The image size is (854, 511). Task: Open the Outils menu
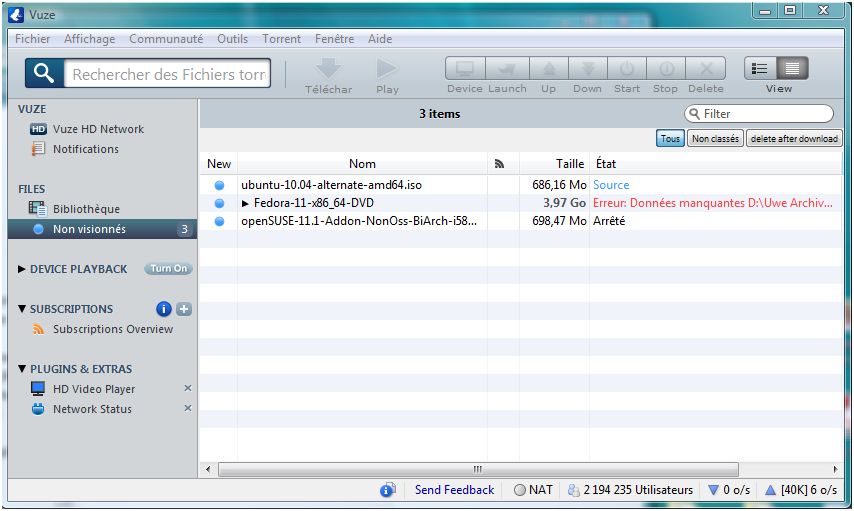[232, 39]
